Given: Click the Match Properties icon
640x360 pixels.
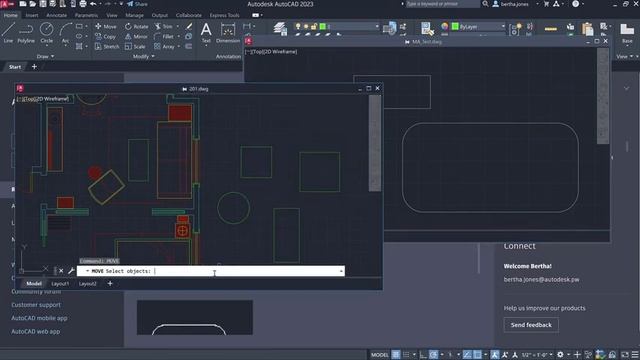Looking at the screenshot, I should point(427,29).
